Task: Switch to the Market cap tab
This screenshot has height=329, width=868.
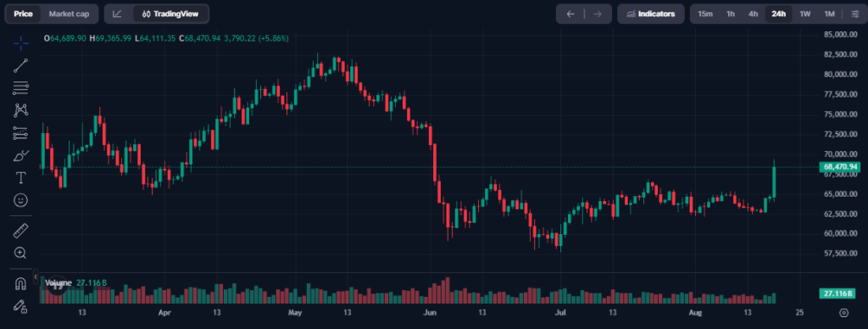Action: (x=69, y=14)
